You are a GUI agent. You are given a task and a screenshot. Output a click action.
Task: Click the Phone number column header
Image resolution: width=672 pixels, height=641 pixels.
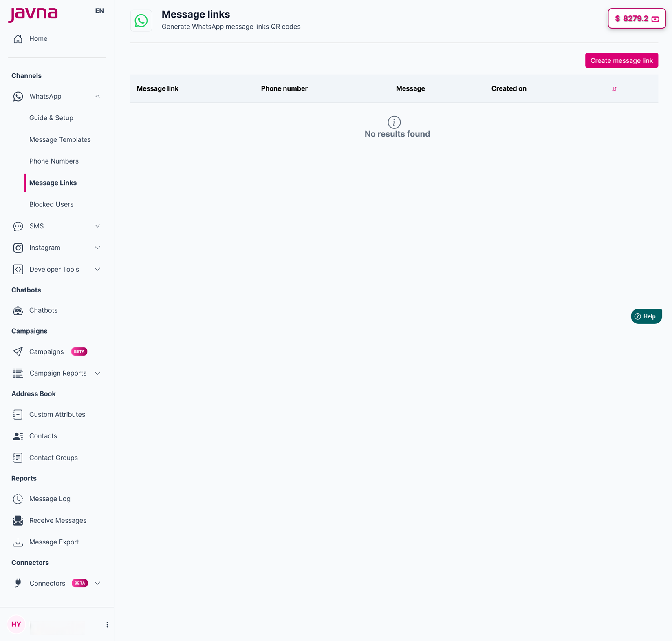coord(284,89)
